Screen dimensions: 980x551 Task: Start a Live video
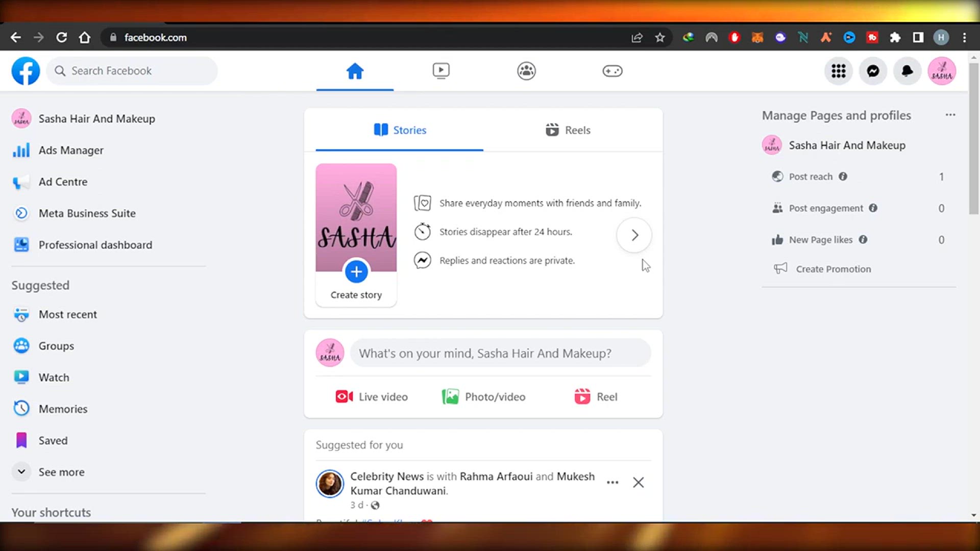click(372, 397)
